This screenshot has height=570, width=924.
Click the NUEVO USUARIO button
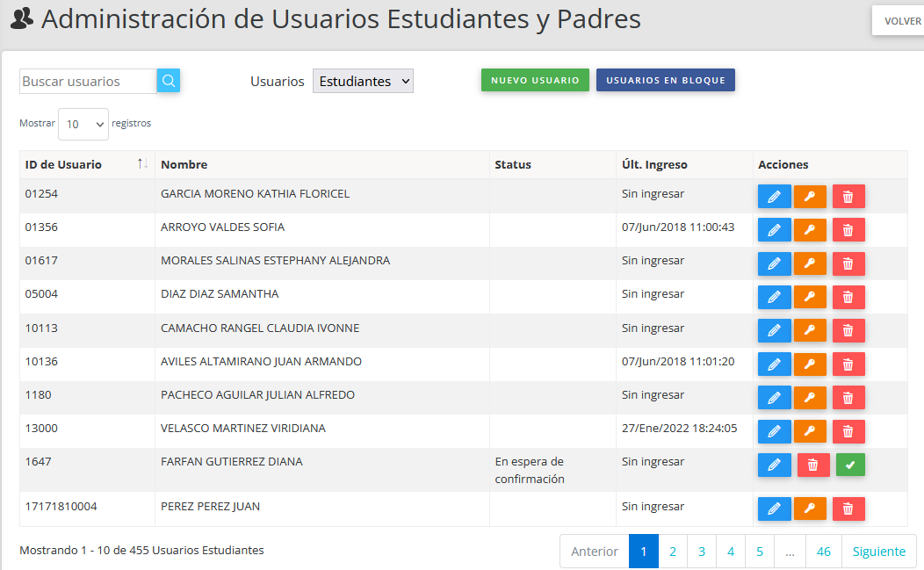click(535, 80)
